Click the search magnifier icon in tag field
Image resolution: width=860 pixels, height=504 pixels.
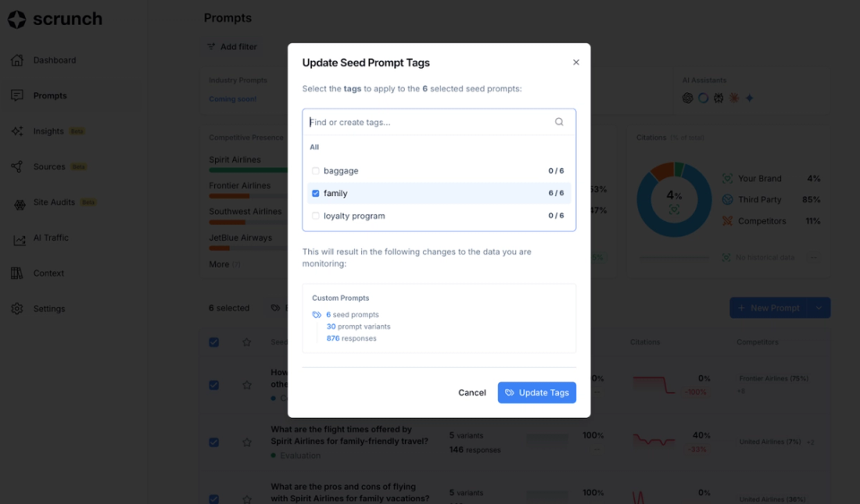(559, 122)
